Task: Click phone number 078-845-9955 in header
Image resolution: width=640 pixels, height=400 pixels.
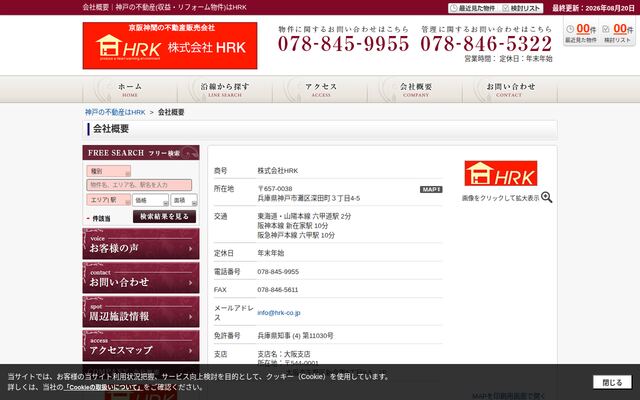Action: click(343, 44)
